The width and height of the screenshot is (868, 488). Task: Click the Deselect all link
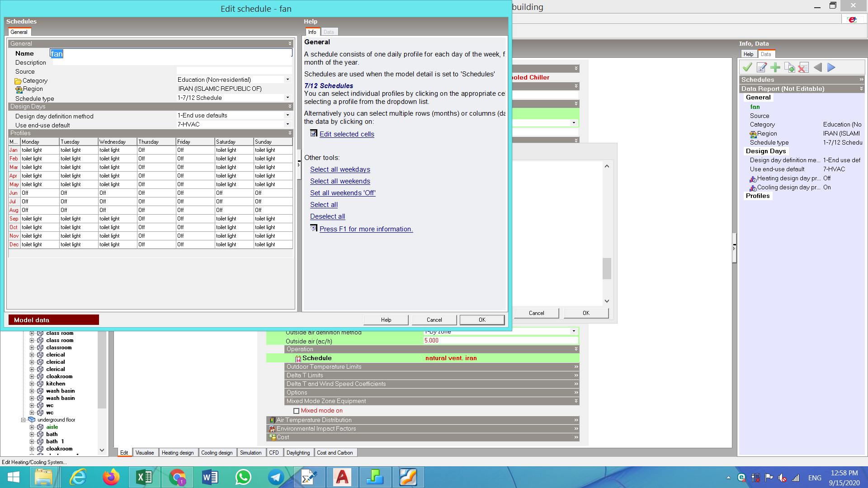(x=327, y=216)
